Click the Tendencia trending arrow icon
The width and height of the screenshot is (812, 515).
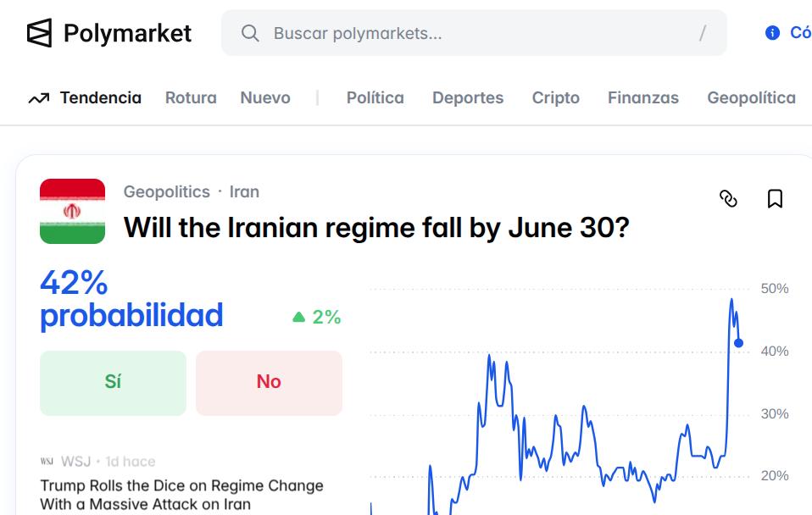(x=38, y=98)
